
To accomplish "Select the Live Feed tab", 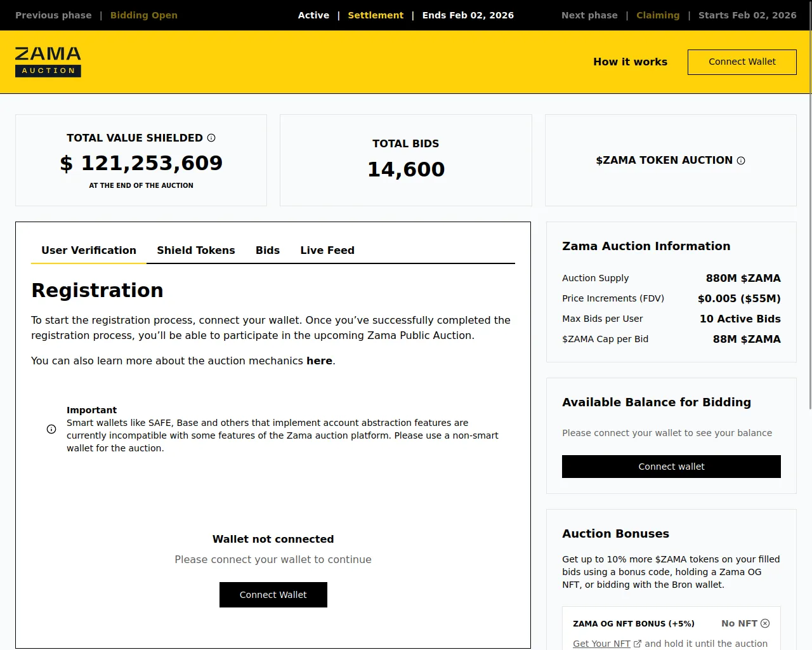I will tap(327, 250).
